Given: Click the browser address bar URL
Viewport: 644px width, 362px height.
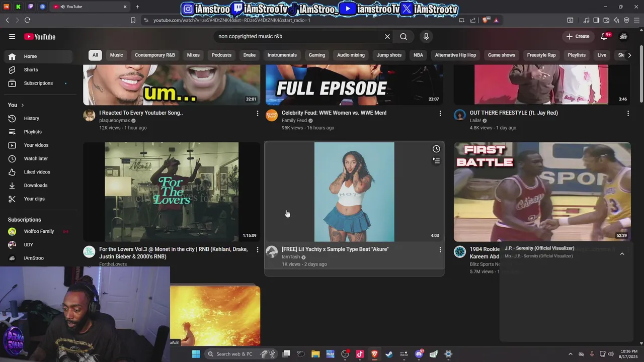Looking at the screenshot, I should (x=232, y=20).
